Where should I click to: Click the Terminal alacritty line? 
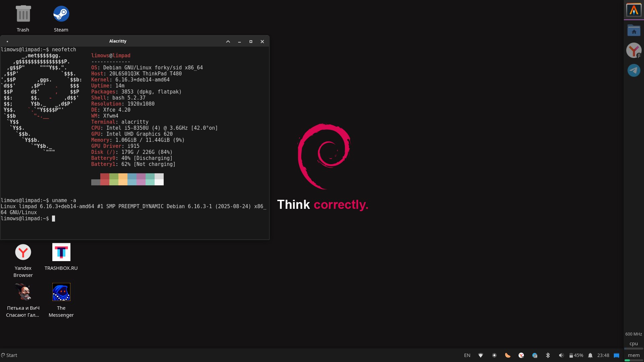120,122
